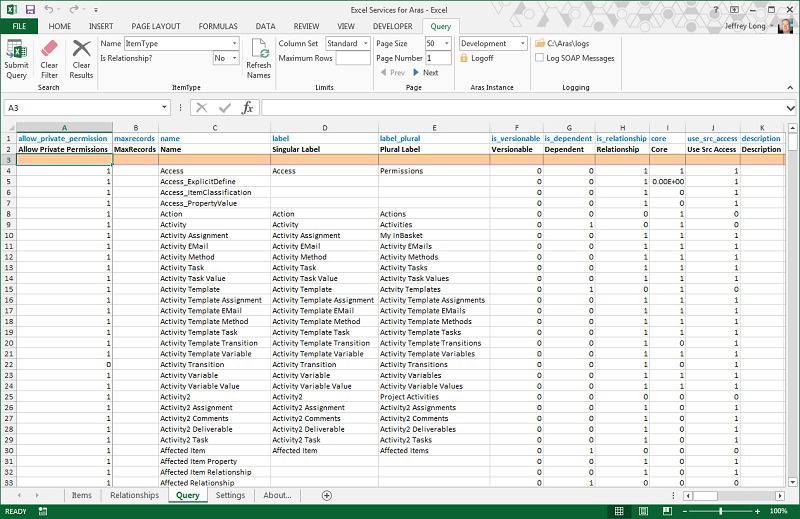Click the formula bar Enter checkmark icon
800x519 pixels.
pos(224,108)
